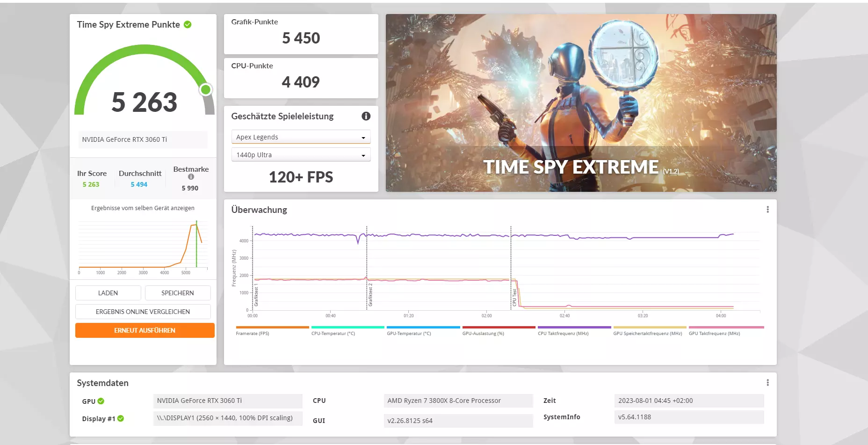This screenshot has height=445, width=868.
Task: Open the Apex Legends game dropdown
Action: click(x=301, y=137)
